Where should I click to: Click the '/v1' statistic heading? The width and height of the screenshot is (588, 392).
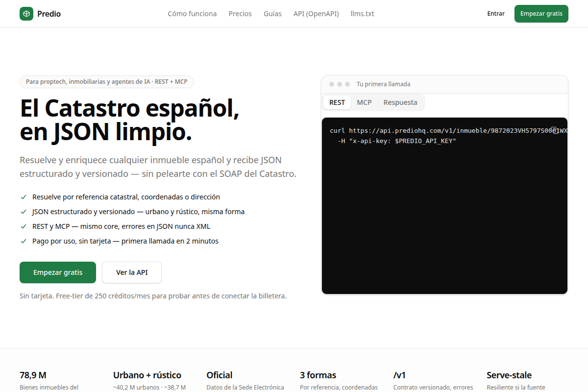click(399, 375)
